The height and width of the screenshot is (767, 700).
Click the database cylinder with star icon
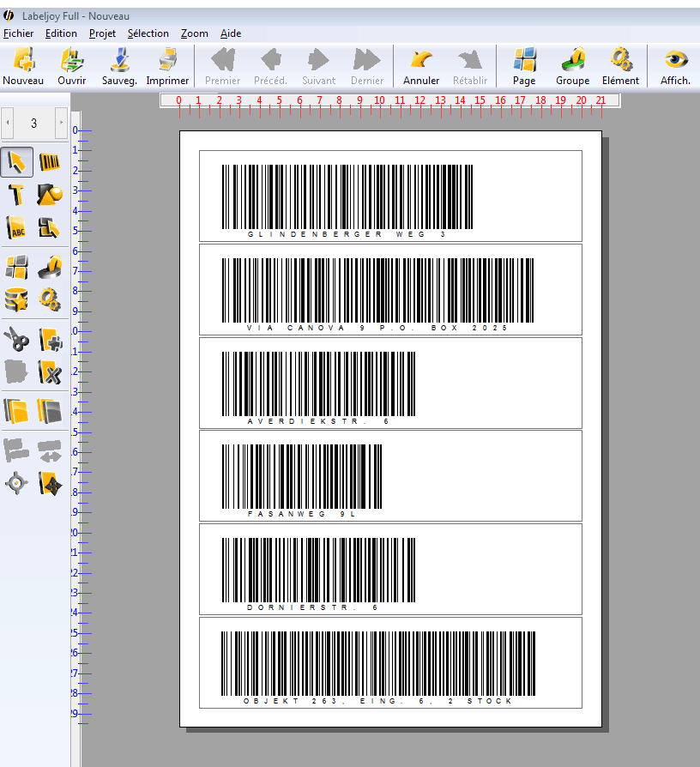click(x=17, y=299)
